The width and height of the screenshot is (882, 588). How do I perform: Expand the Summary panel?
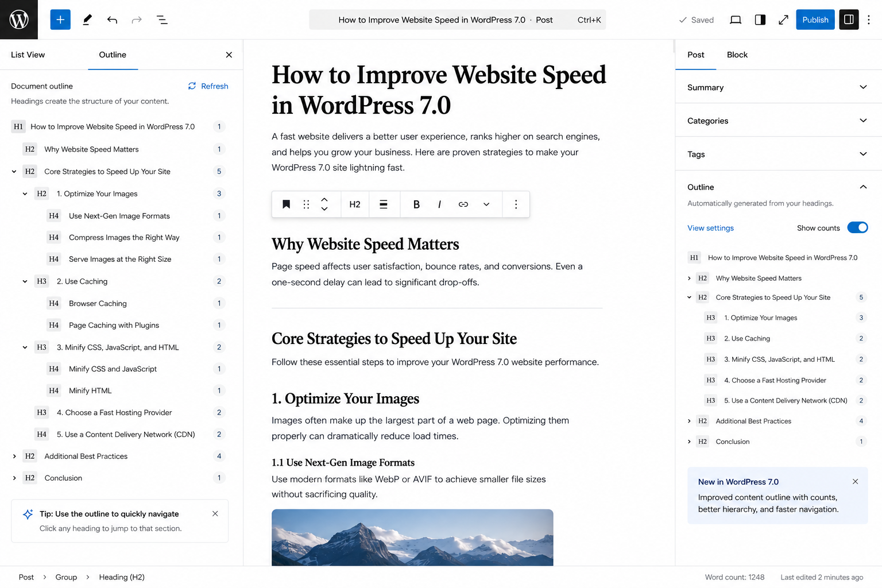pos(779,87)
